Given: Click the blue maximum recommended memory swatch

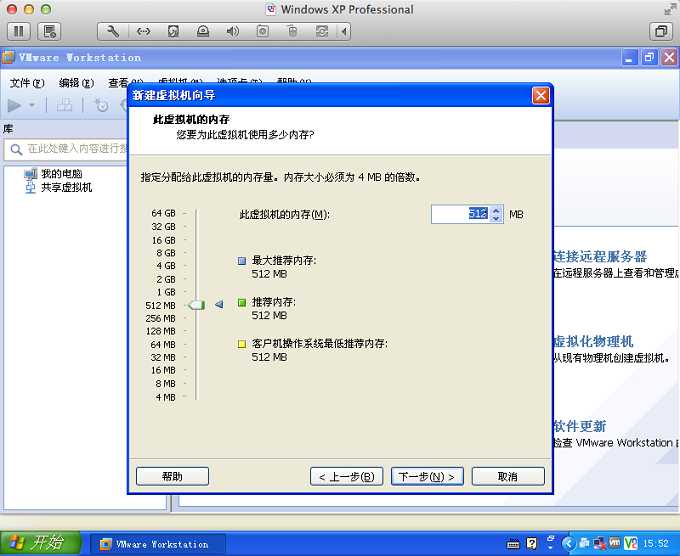Looking at the screenshot, I should pyautogui.click(x=242, y=261).
